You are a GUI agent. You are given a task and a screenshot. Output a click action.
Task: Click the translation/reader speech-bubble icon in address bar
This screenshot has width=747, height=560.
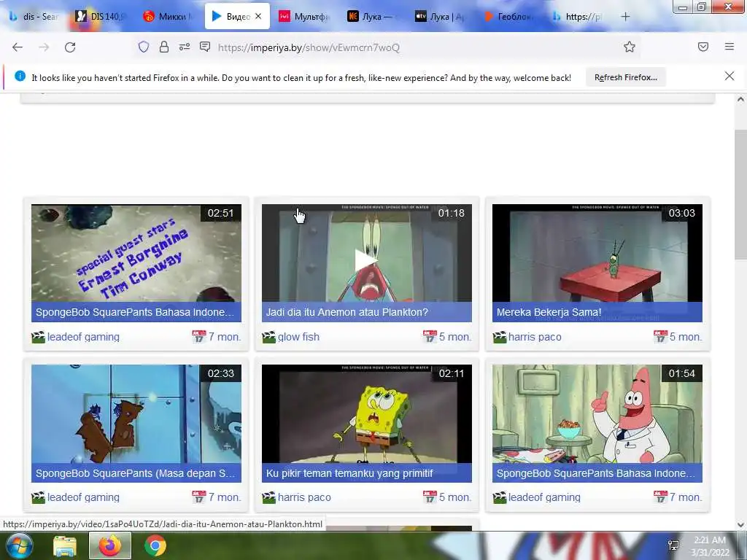[x=205, y=47]
